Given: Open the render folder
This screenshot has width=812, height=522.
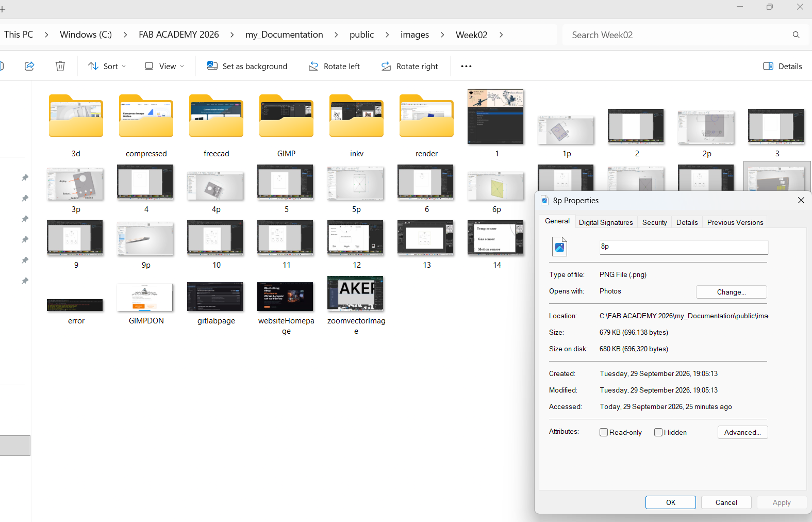Looking at the screenshot, I should pos(426,116).
